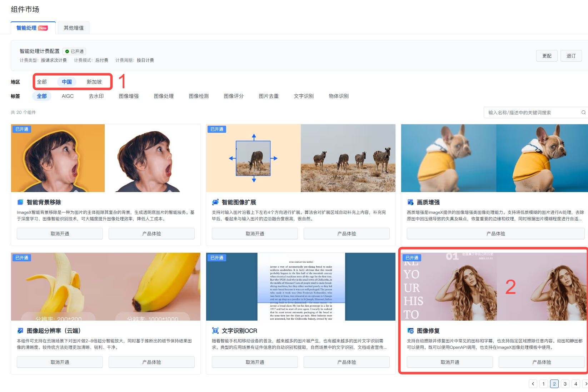Click the 更配 button
Screen dimensions: 588x392
[547, 56]
